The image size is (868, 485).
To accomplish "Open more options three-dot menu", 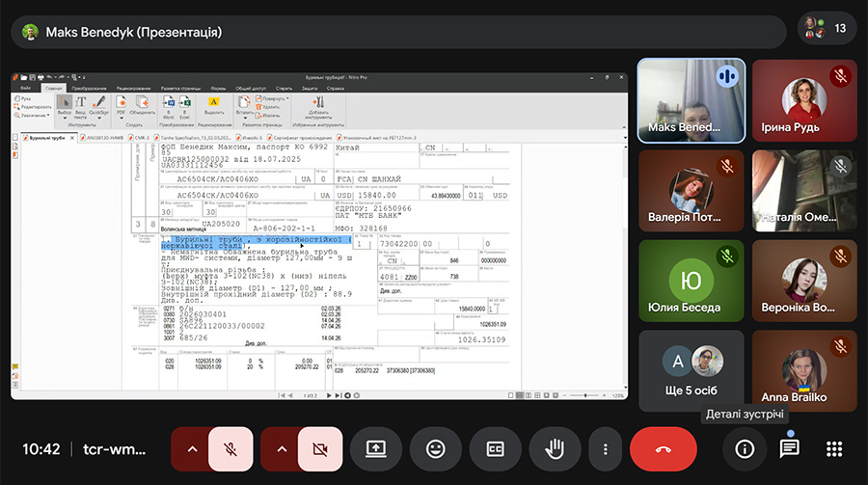I will (605, 449).
